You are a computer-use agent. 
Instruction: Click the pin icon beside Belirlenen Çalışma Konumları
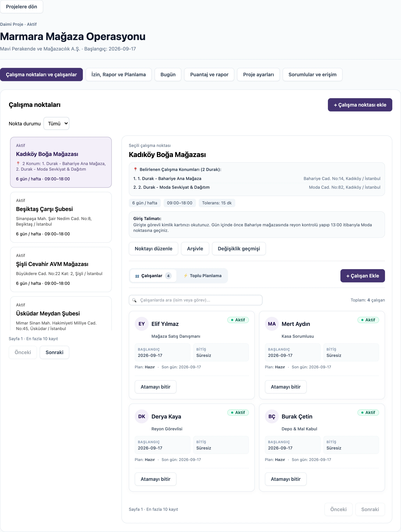tap(135, 169)
